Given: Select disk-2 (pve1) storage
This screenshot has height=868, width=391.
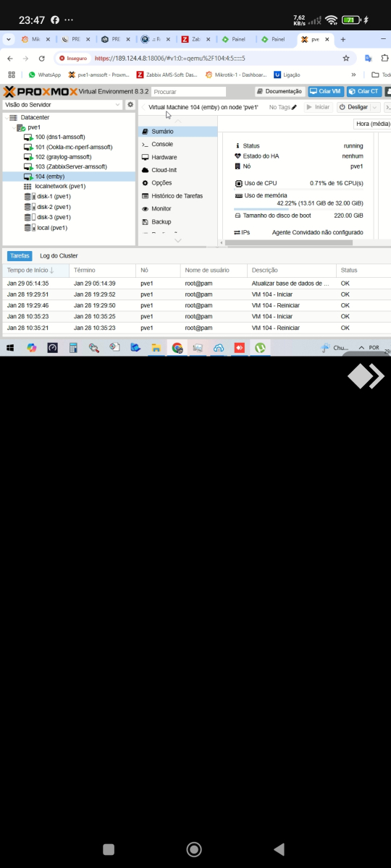Looking at the screenshot, I should (69, 207).
